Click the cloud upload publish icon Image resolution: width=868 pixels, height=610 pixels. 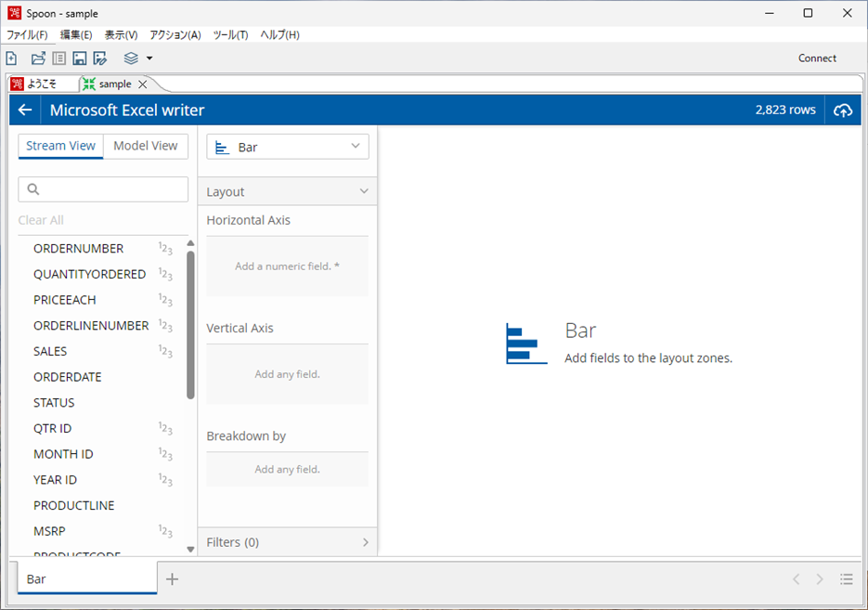coord(843,110)
